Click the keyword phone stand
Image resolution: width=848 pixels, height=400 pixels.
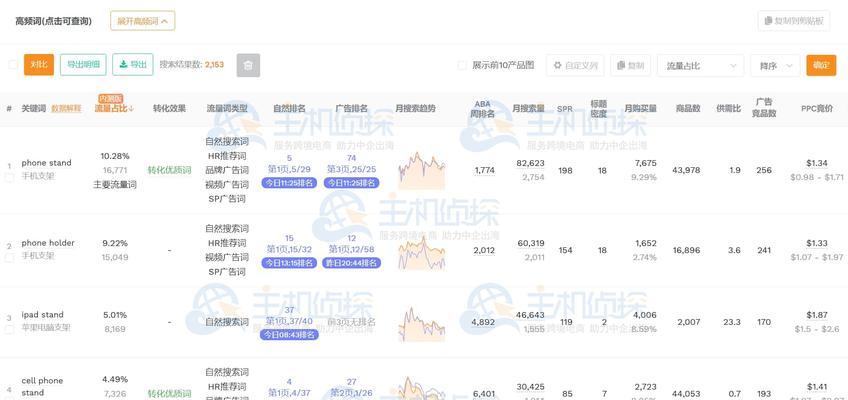coord(47,163)
